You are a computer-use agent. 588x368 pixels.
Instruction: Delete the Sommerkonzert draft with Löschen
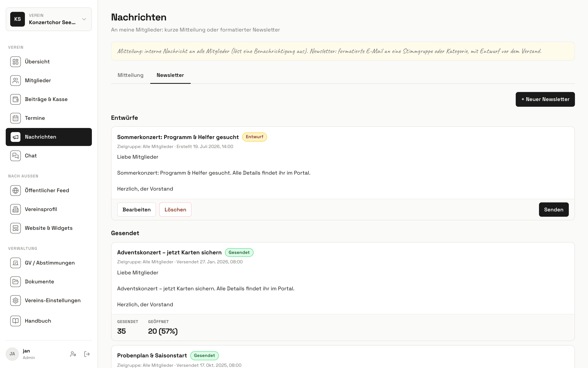coord(175,210)
